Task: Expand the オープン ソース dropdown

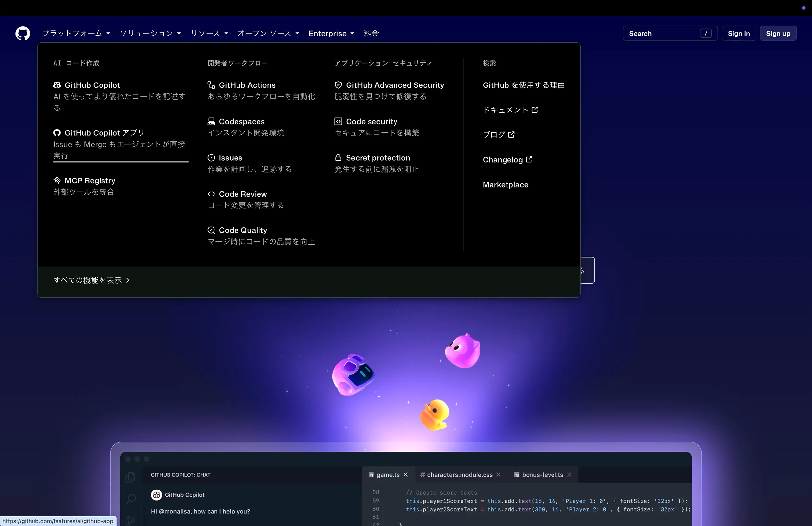Action: pos(268,33)
